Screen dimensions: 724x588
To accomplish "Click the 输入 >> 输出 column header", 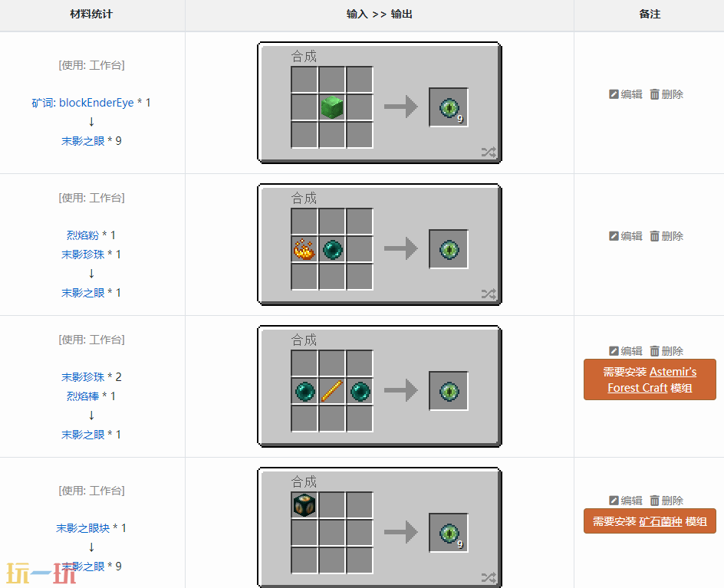I will click(380, 15).
